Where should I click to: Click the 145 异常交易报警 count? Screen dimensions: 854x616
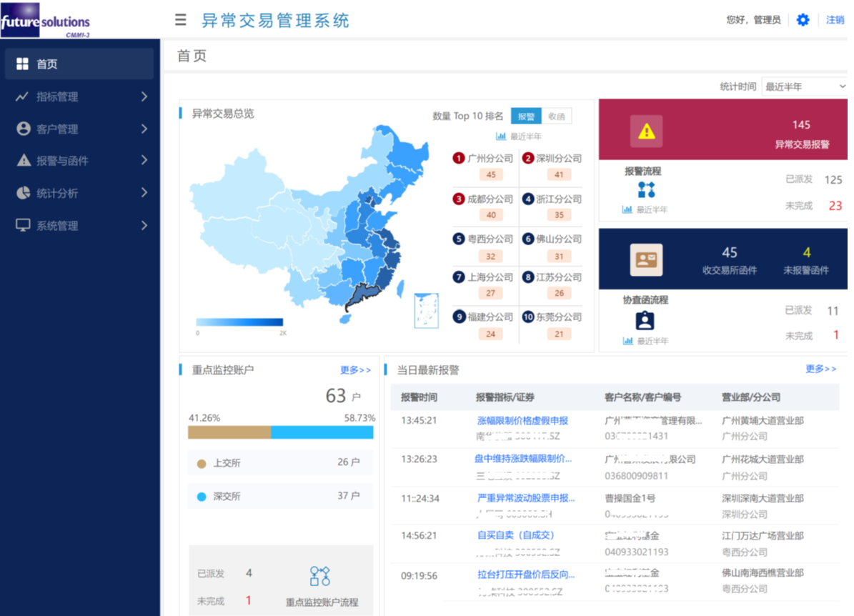[x=801, y=125]
